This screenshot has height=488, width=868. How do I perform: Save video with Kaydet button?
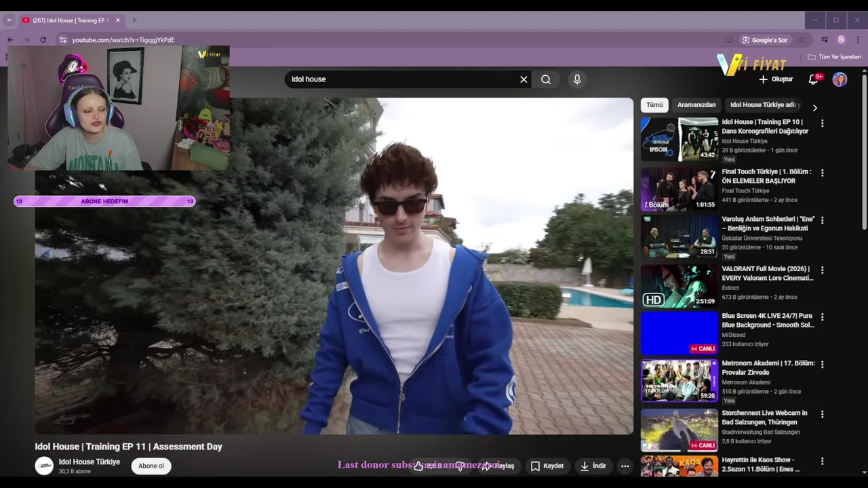pyautogui.click(x=547, y=466)
